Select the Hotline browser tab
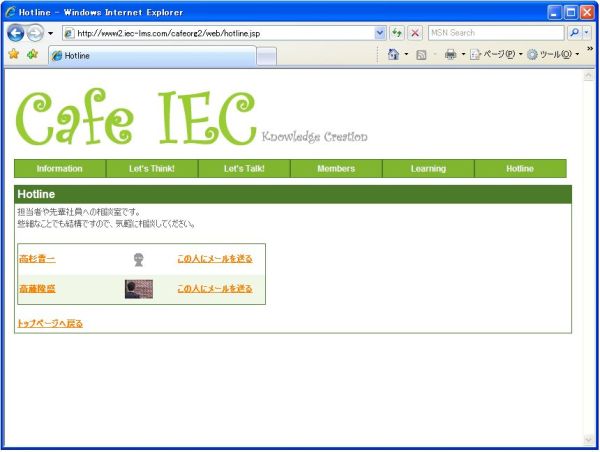The height and width of the screenshot is (452, 600). click(152, 56)
